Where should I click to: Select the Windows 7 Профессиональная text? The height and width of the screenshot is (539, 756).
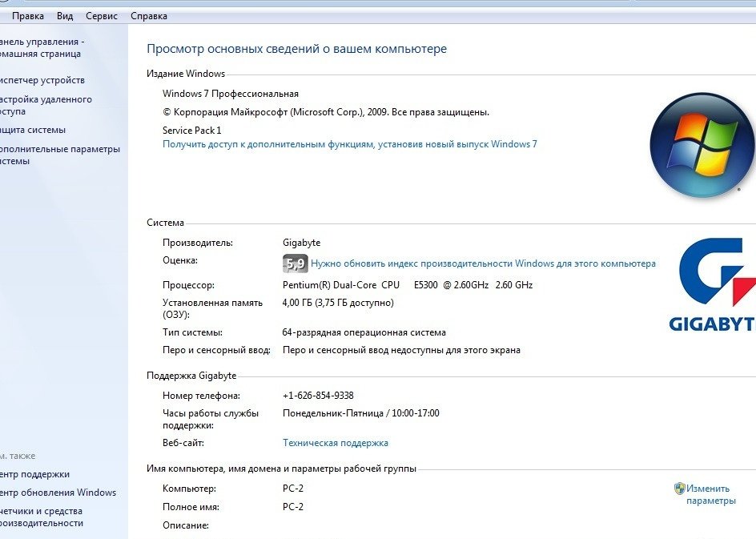point(231,94)
